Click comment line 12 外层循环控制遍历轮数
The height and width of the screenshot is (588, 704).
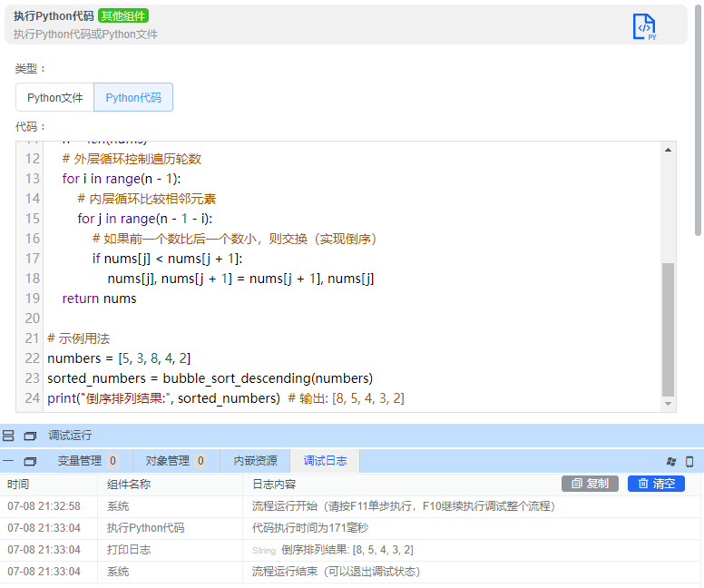(x=132, y=159)
